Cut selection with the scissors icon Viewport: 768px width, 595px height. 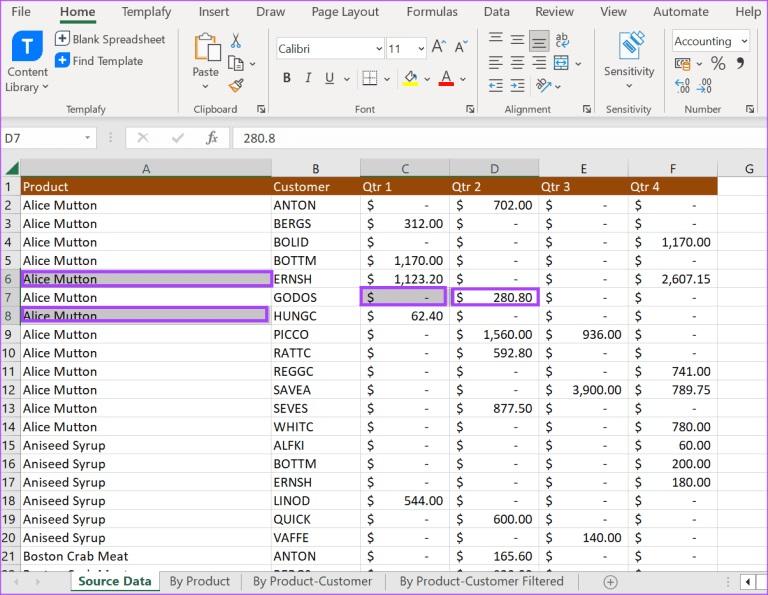coord(236,41)
